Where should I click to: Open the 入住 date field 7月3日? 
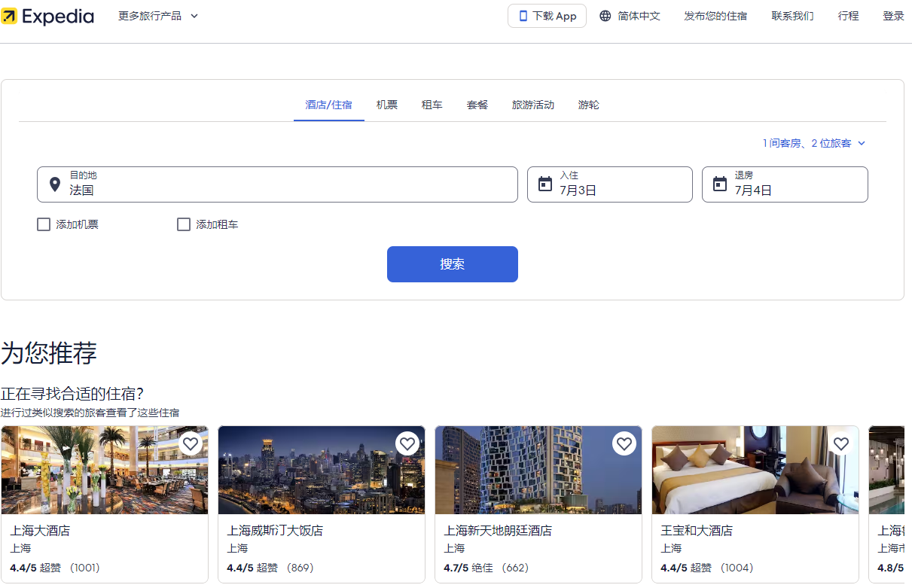[610, 184]
